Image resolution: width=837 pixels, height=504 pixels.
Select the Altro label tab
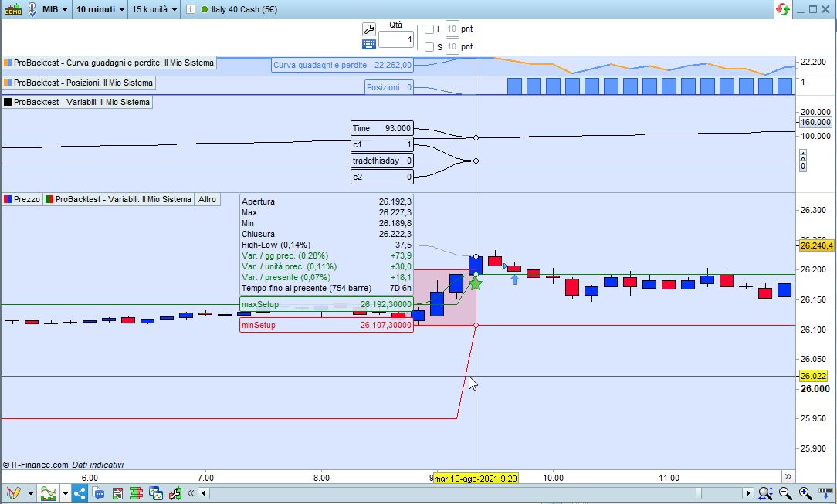207,199
